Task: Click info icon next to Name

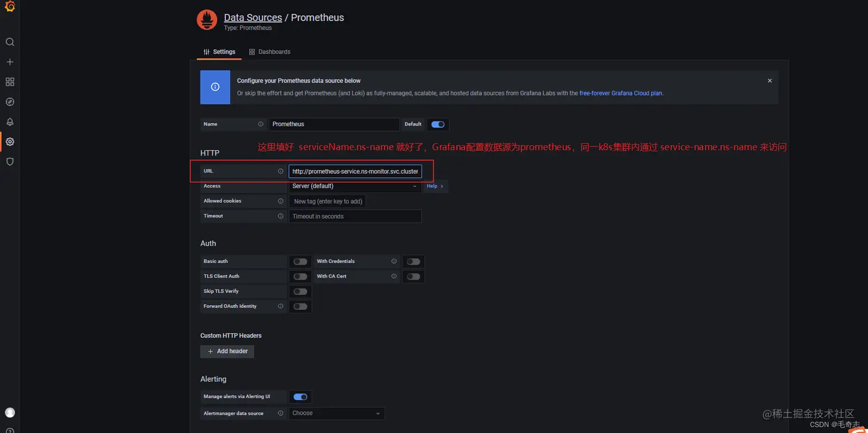Action: pos(261,124)
